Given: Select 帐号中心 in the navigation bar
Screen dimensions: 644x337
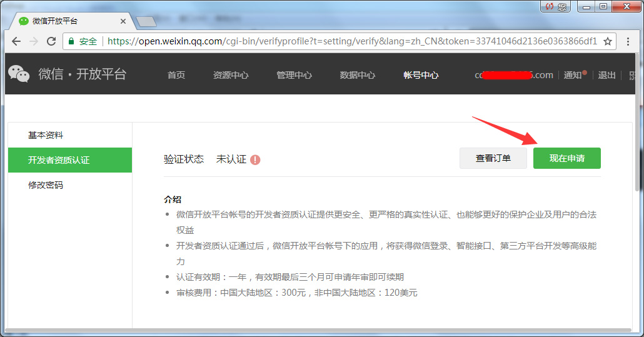Looking at the screenshot, I should click(x=421, y=75).
